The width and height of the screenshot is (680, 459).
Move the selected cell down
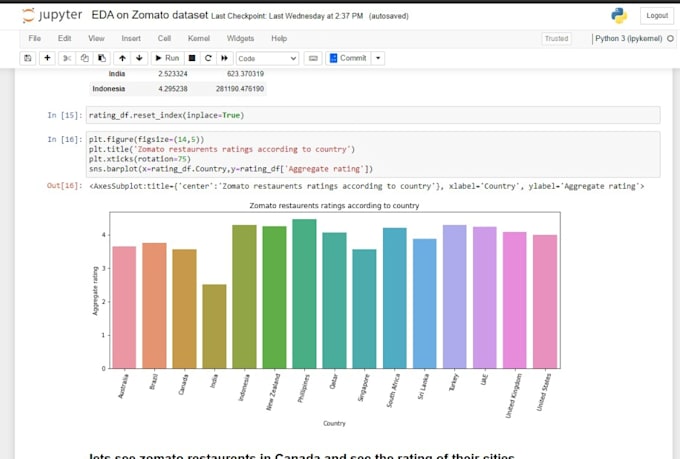pyautogui.click(x=139, y=58)
